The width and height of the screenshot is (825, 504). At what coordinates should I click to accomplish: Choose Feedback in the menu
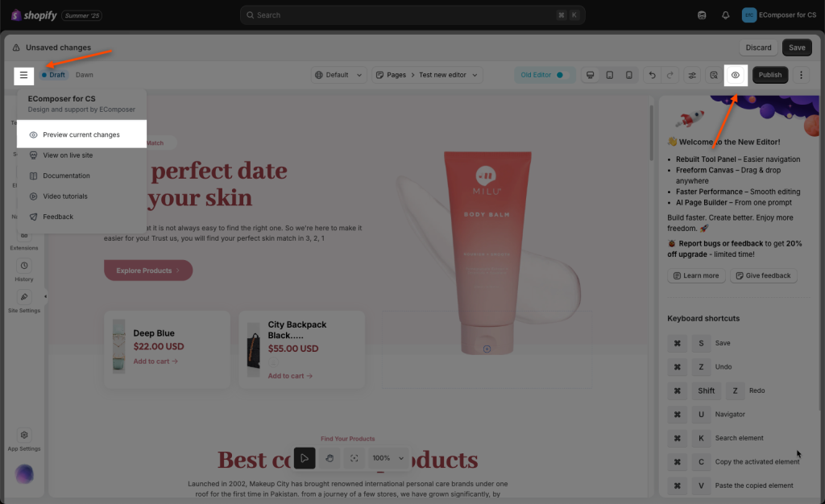point(81,217)
